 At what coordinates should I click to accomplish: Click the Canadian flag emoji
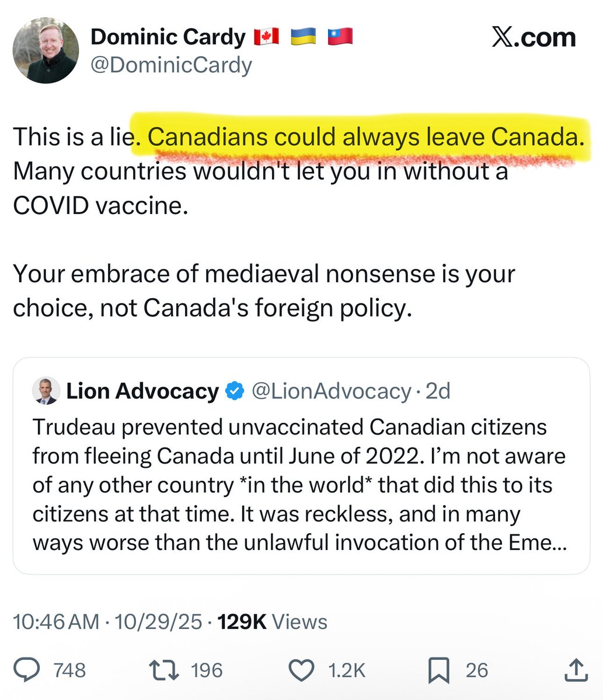(x=267, y=37)
